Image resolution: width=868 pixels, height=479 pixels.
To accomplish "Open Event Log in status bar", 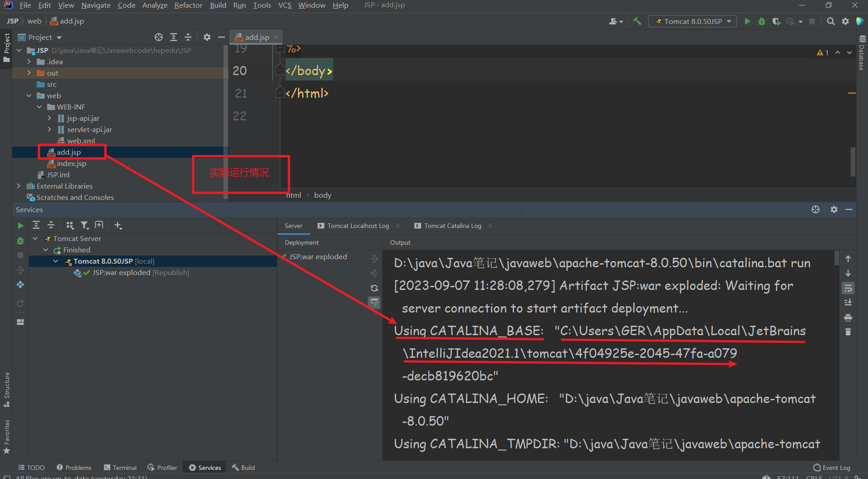I will [x=832, y=468].
